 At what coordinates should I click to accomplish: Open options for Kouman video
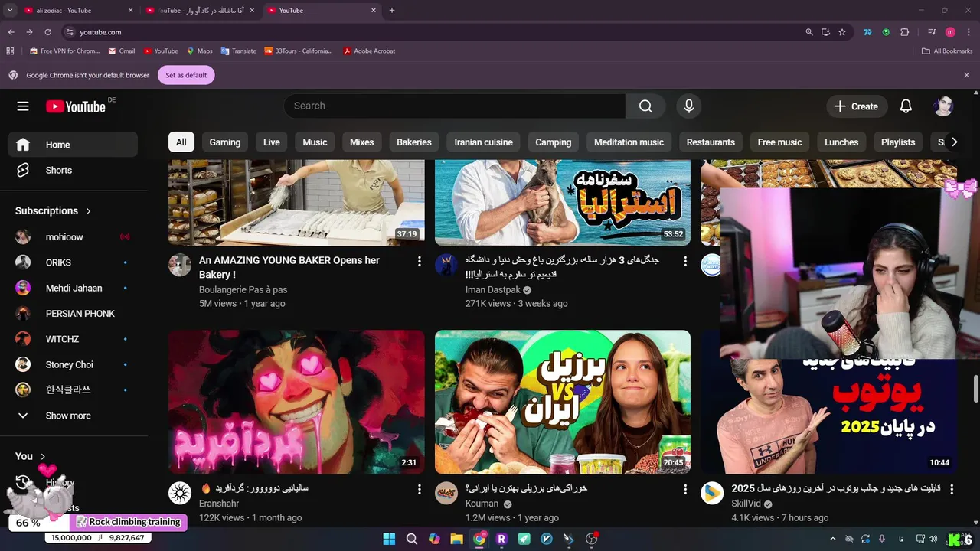(685, 489)
